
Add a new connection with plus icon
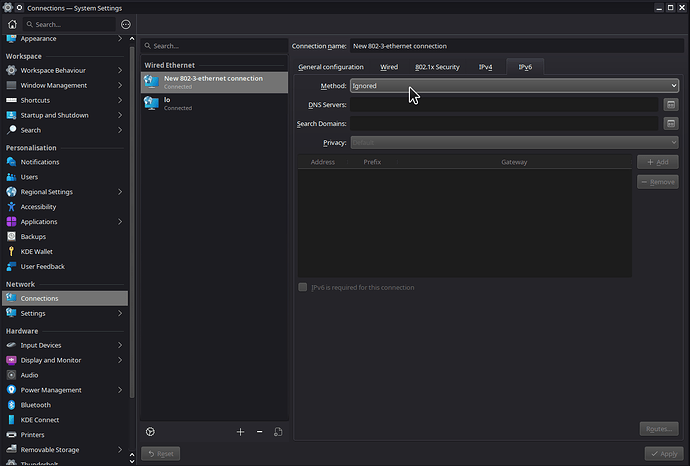click(240, 432)
